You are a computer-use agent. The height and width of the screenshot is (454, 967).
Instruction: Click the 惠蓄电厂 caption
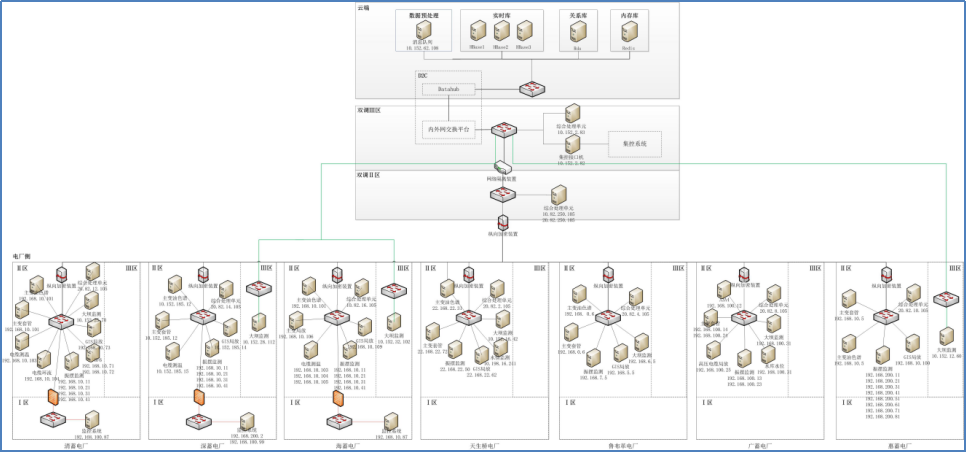(899, 445)
